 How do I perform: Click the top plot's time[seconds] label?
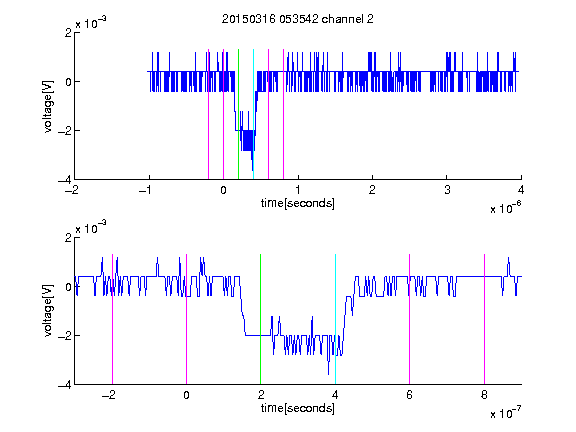click(298, 203)
